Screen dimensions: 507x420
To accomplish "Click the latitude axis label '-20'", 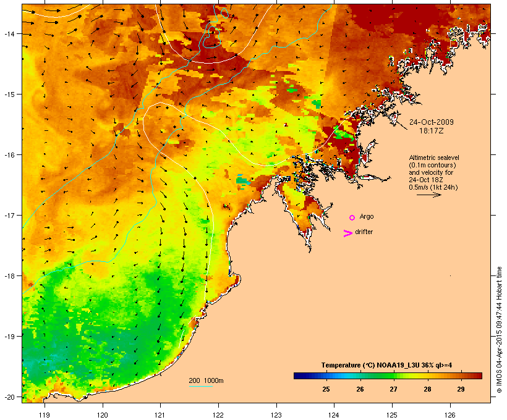I will (9, 397).
